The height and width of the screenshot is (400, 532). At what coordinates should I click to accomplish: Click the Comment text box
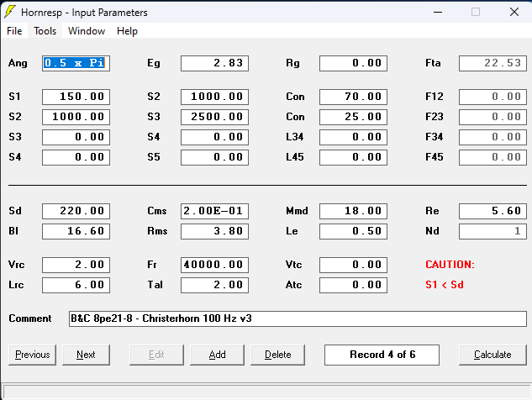[298, 318]
